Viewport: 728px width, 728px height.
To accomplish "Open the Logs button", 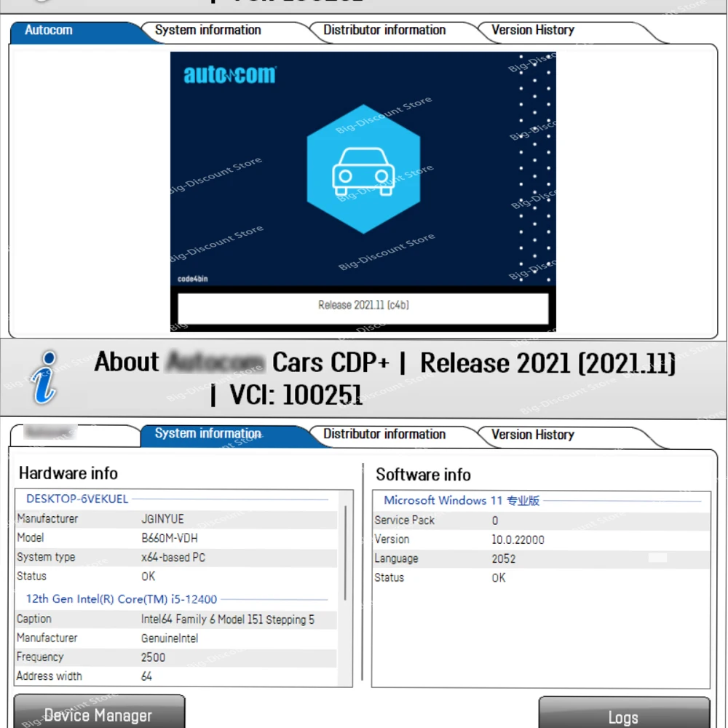I will point(624,713).
